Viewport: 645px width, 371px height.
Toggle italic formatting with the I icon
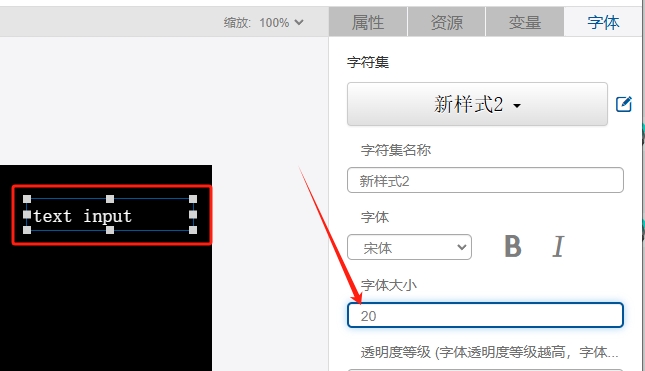(558, 247)
